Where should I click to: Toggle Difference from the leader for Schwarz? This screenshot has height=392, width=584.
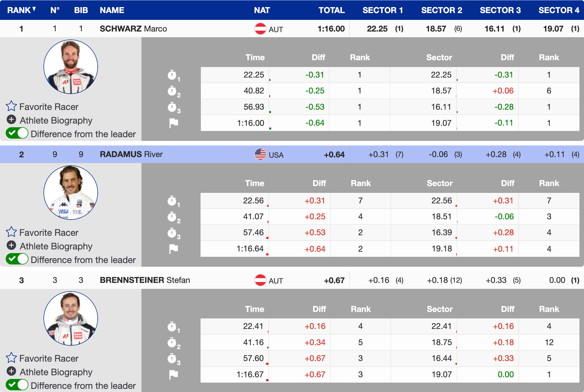[17, 133]
